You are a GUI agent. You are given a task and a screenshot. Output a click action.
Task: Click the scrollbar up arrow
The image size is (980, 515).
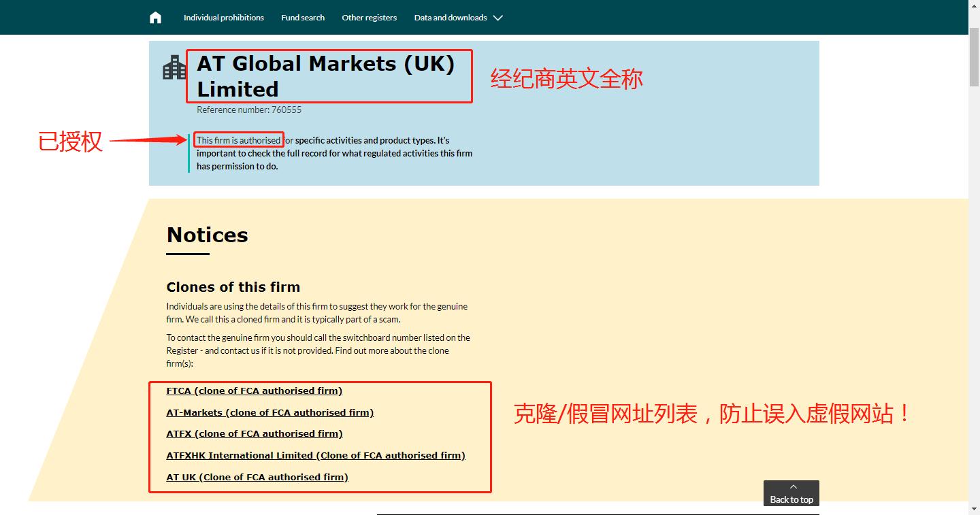[x=974, y=5]
